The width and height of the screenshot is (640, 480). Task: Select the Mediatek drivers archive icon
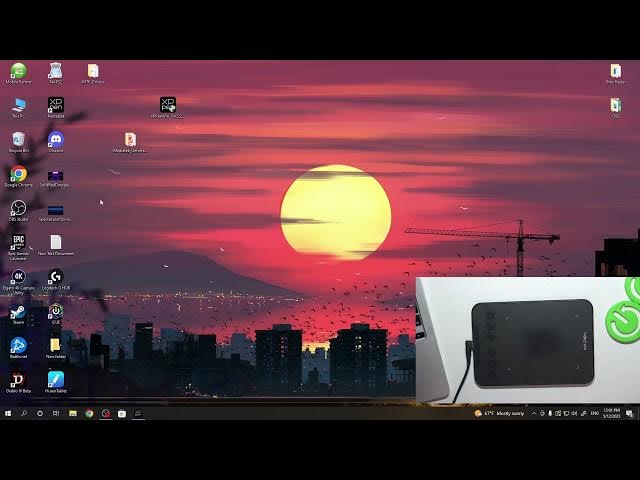tap(130, 142)
